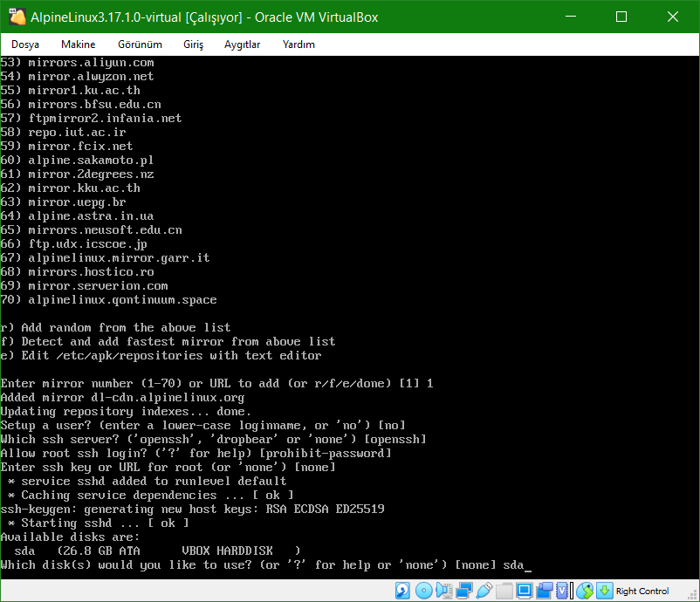
Task: Click the line '69) mirror.serverion.com'
Action: click(x=85, y=286)
